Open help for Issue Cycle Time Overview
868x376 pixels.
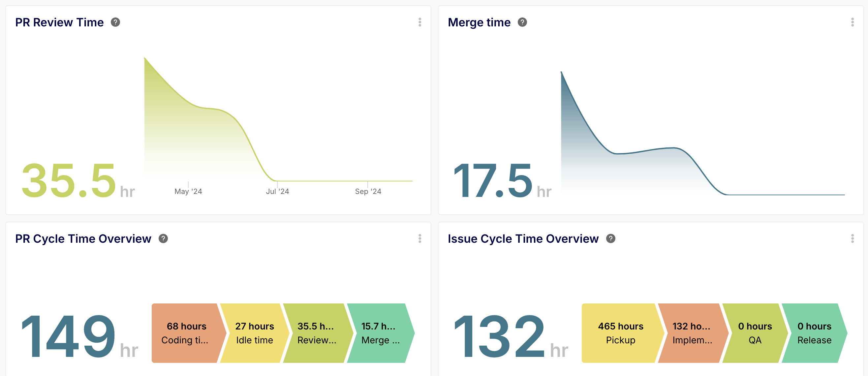click(610, 238)
